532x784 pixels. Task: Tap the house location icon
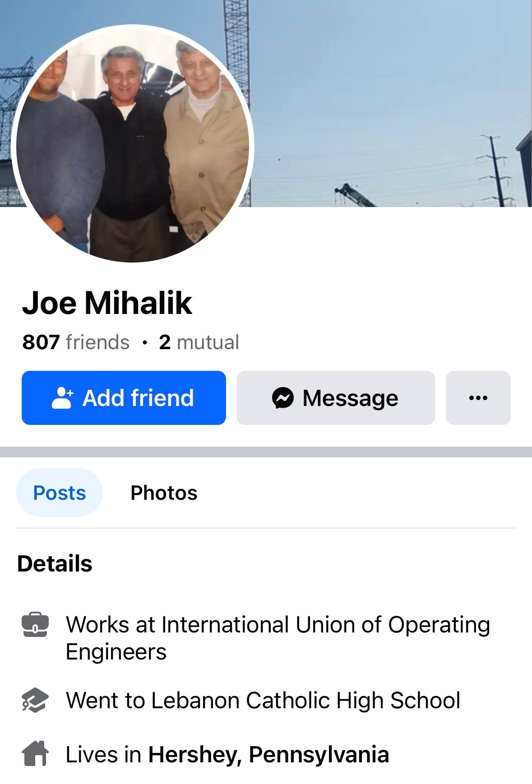point(35,754)
